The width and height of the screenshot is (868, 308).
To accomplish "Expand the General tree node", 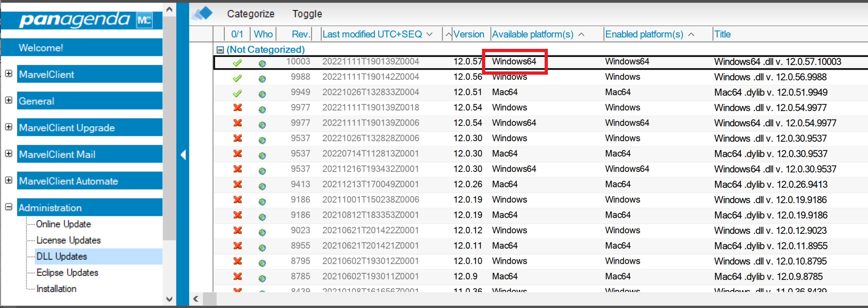I will coord(9,100).
